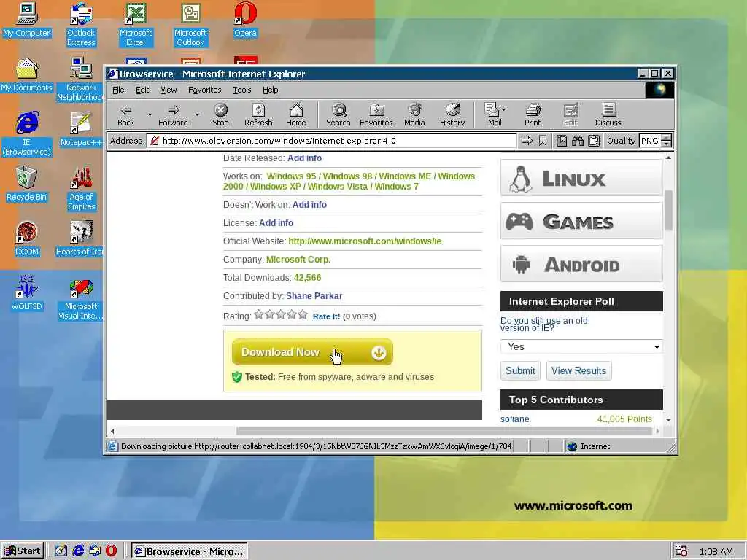Select the Outlook Express desktop icon
Screen dimensions: 747x560
pyautogui.click(x=81, y=25)
